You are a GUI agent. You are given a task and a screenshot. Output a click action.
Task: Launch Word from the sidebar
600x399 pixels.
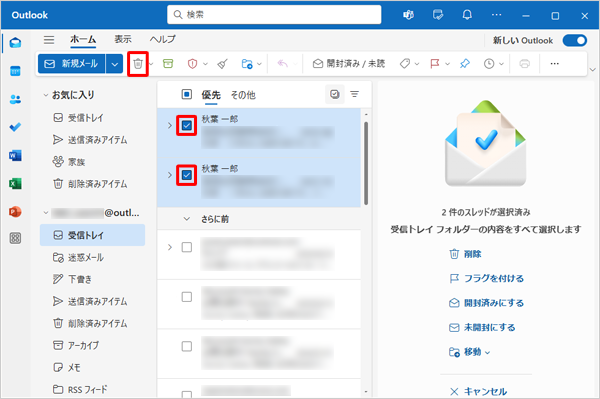(x=15, y=156)
